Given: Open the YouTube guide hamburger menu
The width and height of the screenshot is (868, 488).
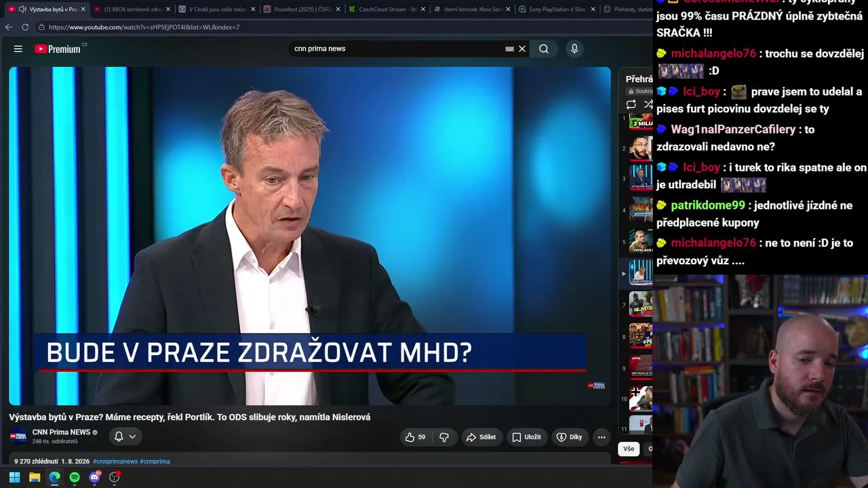Looking at the screenshot, I should coord(18,49).
